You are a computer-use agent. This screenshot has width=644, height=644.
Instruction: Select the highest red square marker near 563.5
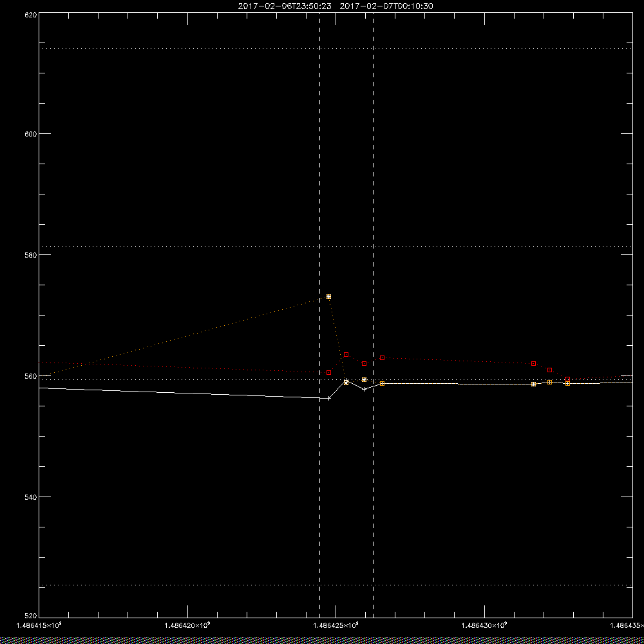tap(346, 354)
